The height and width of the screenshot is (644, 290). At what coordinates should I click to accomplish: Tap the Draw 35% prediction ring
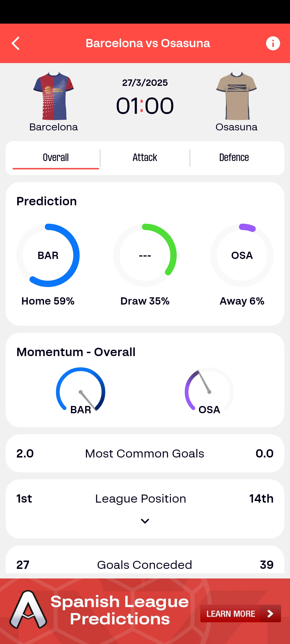click(x=145, y=255)
